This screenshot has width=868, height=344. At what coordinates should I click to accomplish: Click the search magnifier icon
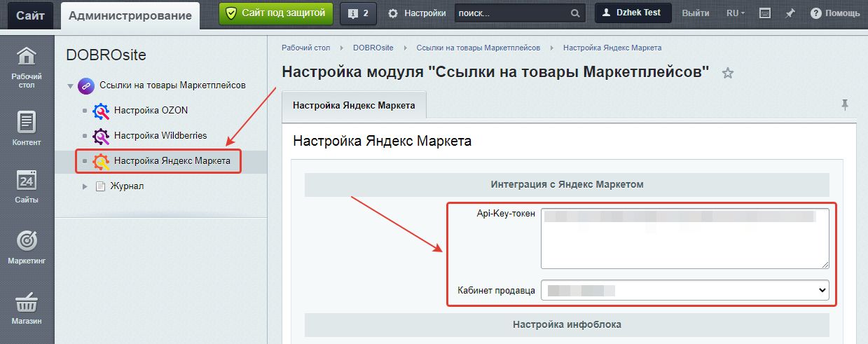click(x=575, y=13)
